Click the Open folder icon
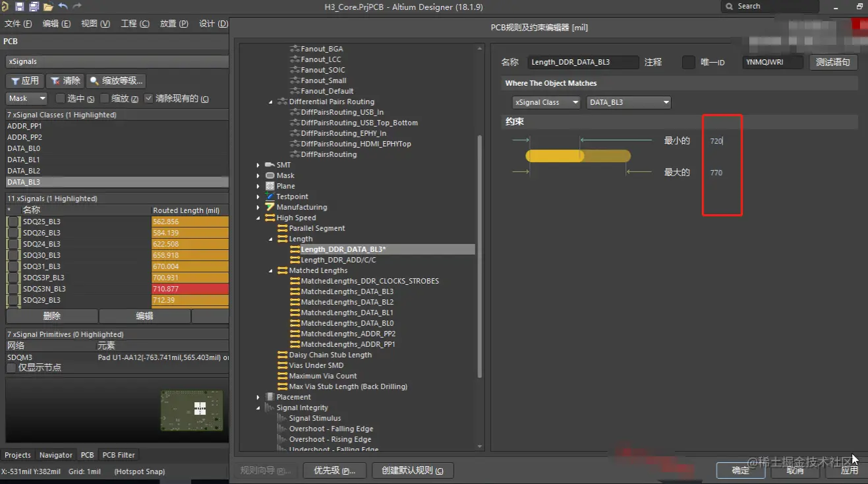The width and height of the screenshot is (868, 484). (48, 7)
